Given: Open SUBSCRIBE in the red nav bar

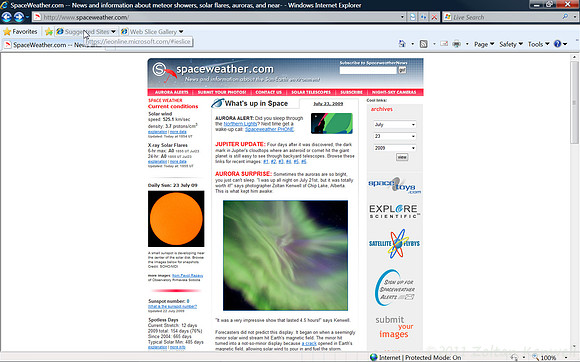Looking at the screenshot, I should point(351,92).
